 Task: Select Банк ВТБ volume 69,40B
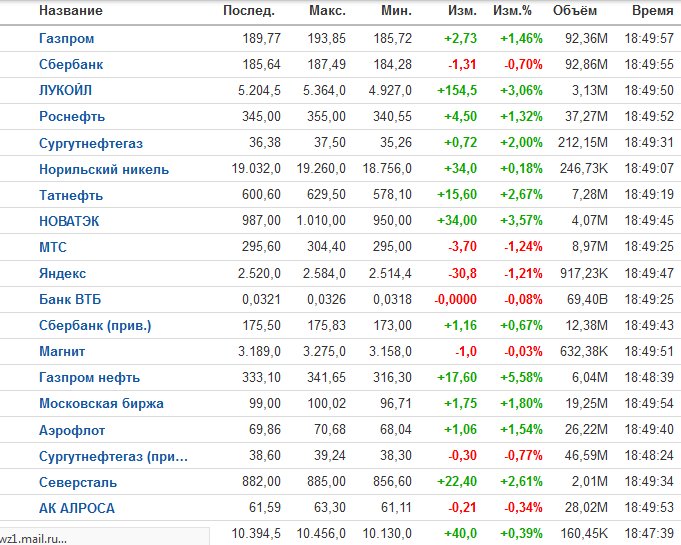coord(587,299)
